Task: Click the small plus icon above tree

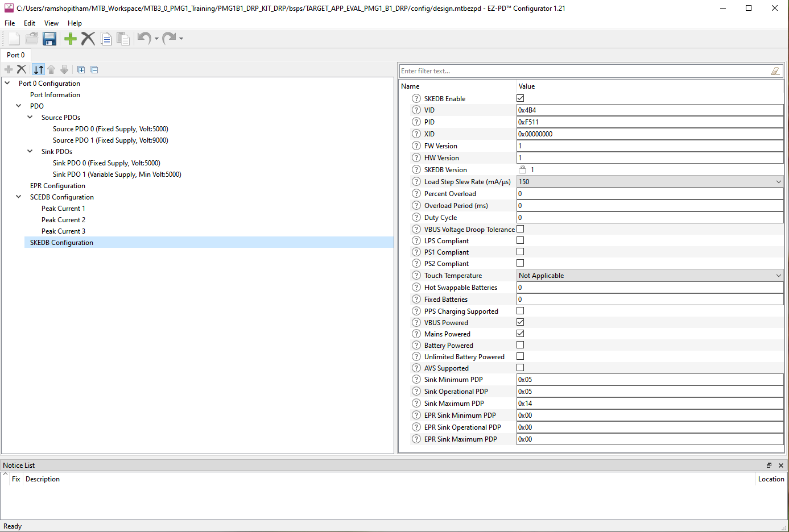Action: [9, 69]
